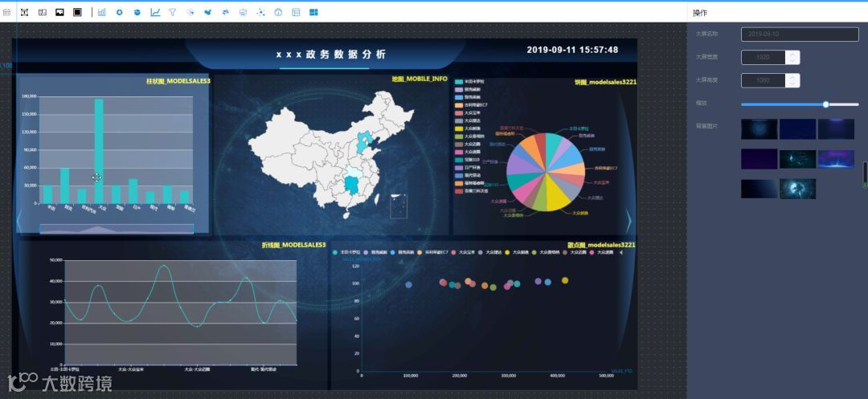Select the table layout tool icon
The height and width of the screenshot is (399, 868).
tap(42, 12)
